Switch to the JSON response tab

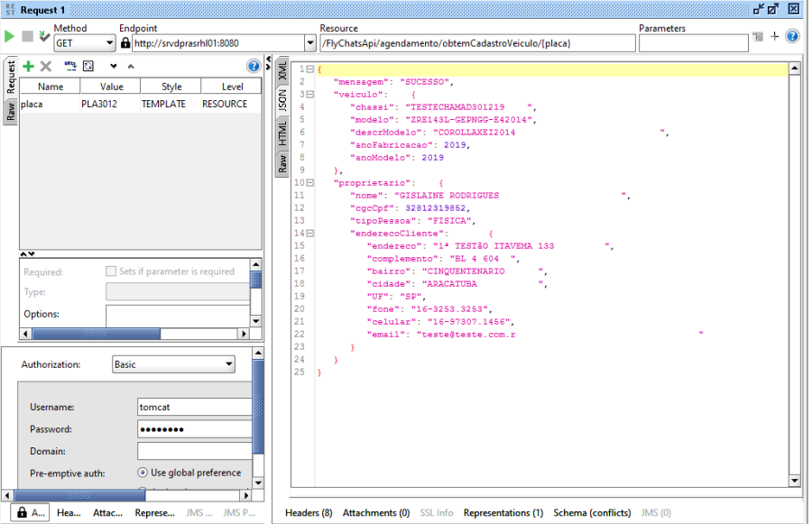(x=282, y=100)
